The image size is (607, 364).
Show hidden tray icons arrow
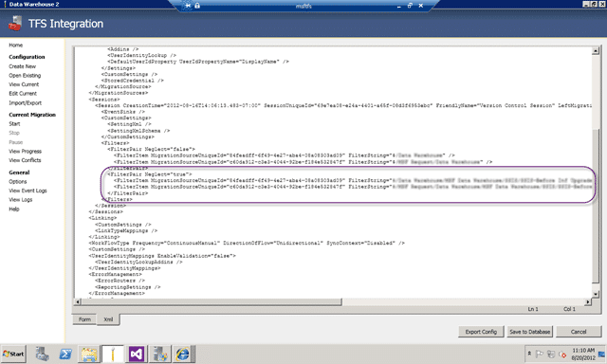point(529,354)
